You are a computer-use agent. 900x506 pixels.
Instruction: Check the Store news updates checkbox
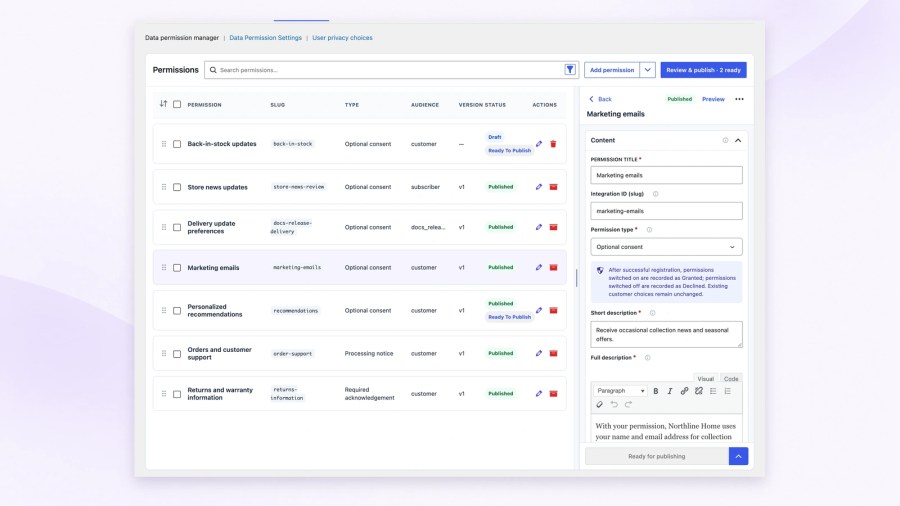[177, 187]
